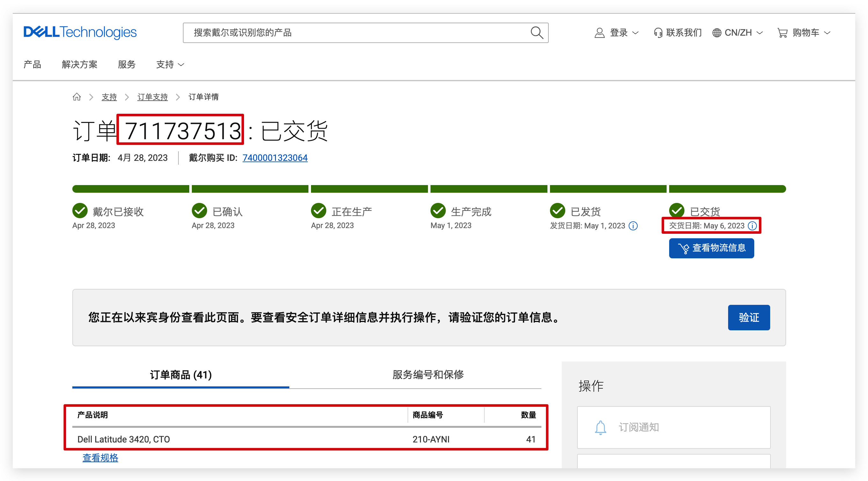Click the info icon next to 交货日期
The width and height of the screenshot is (868, 481).
click(752, 226)
